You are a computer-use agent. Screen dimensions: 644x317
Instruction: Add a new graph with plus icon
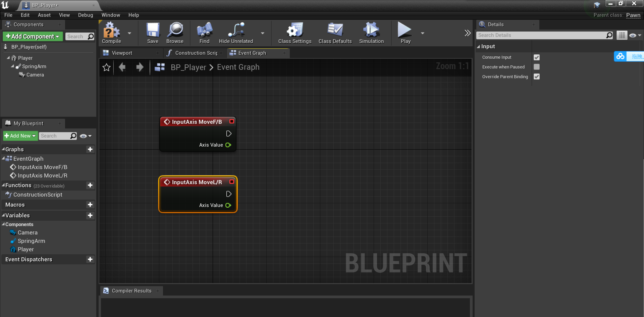pyautogui.click(x=90, y=149)
